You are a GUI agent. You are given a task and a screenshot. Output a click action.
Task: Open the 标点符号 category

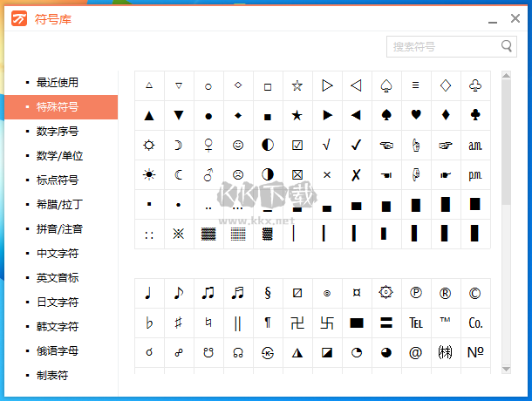pos(61,180)
